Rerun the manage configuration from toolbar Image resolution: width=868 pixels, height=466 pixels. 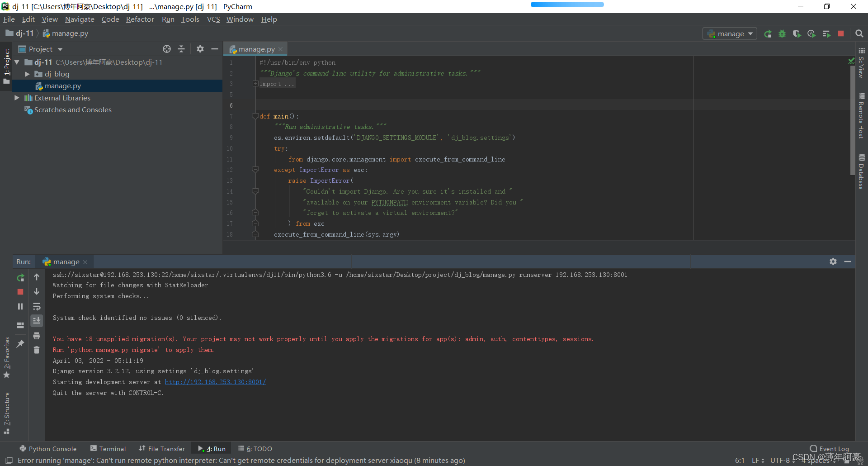coord(768,34)
